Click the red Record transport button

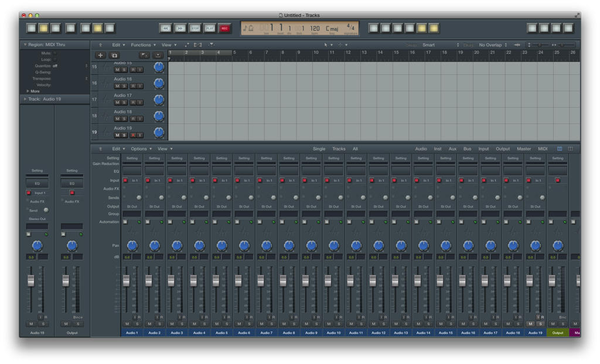224,28
